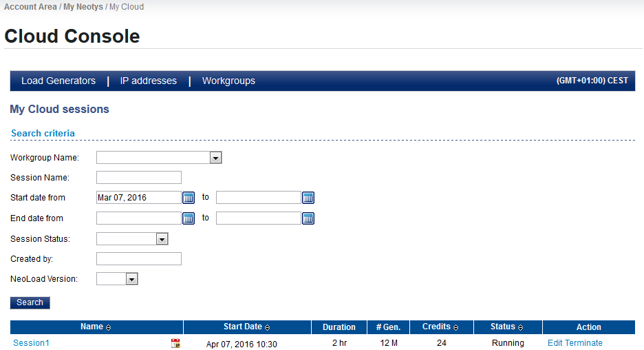Open calendar picker for End date to

click(x=308, y=218)
